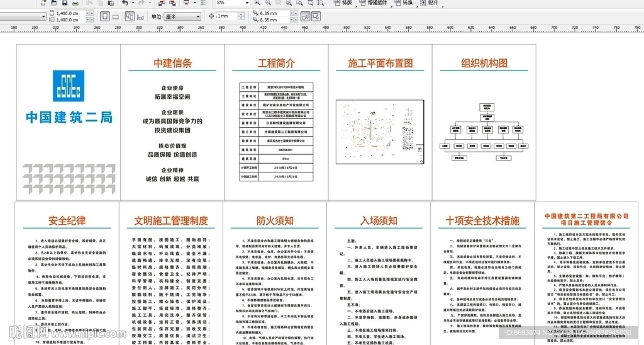Open the 排版 menu
Image resolution: width=644 pixels, height=345 pixels.
click(343, 3)
